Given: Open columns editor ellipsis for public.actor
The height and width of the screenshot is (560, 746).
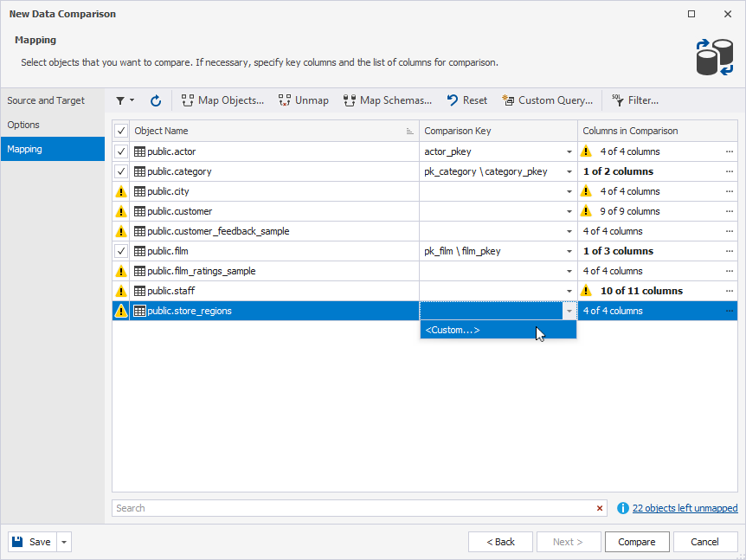Looking at the screenshot, I should pos(730,151).
